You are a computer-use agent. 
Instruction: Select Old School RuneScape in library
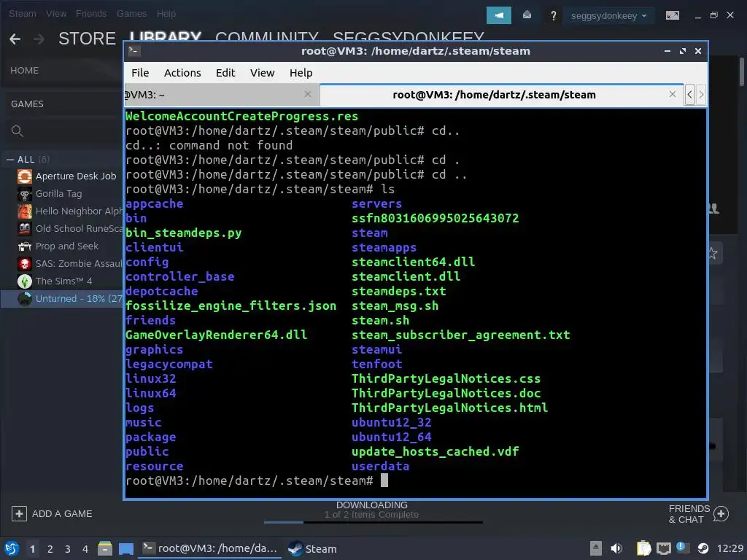(x=79, y=228)
